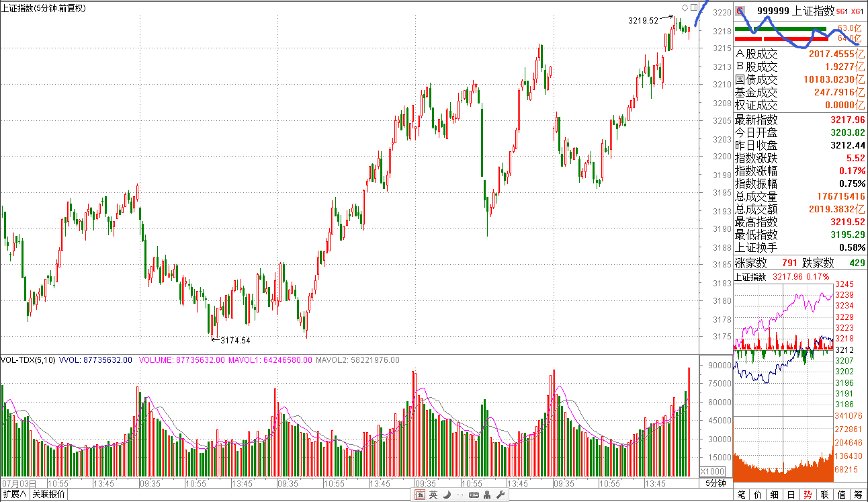Toggle the moon icon in IME bar
The height and width of the screenshot is (502, 868).
445,495
